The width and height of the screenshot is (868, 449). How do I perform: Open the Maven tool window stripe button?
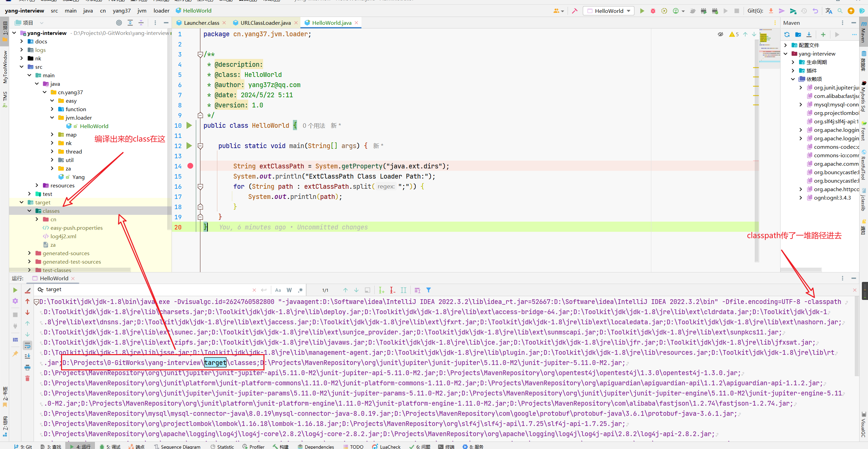tap(863, 32)
